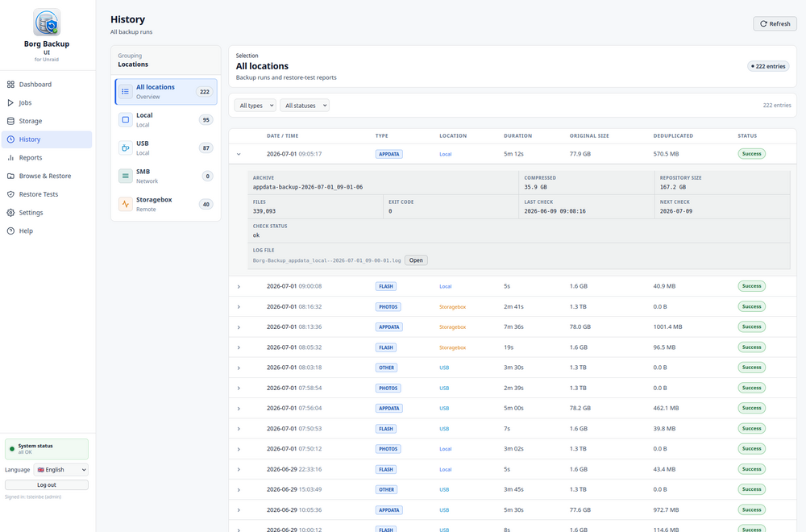Click the History clock icon

10,139
